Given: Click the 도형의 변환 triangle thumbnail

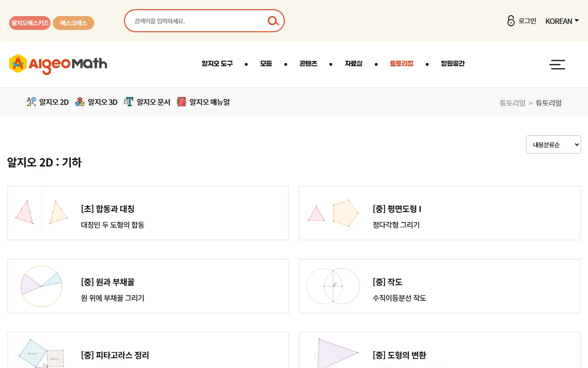Looking at the screenshot, I should pyautogui.click(x=334, y=353).
